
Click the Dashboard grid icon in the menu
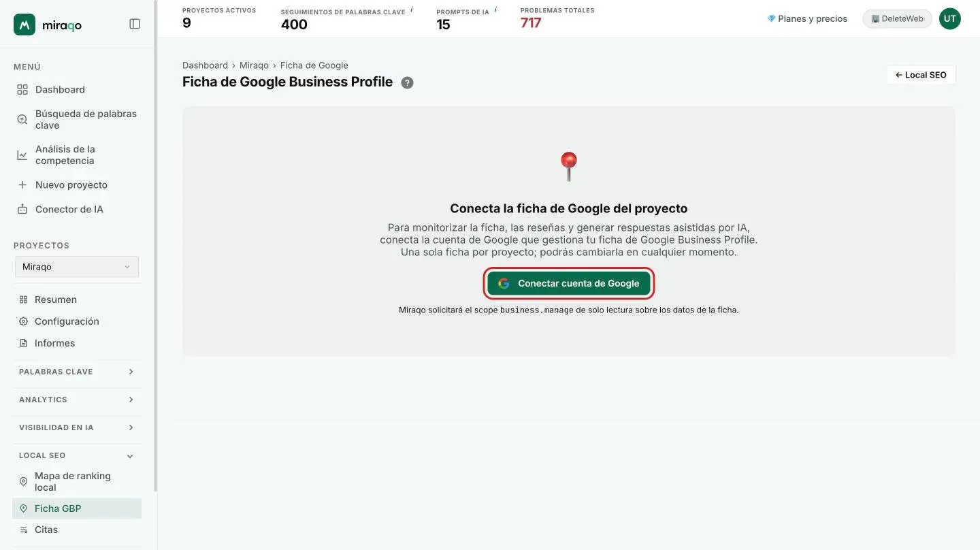tap(22, 89)
